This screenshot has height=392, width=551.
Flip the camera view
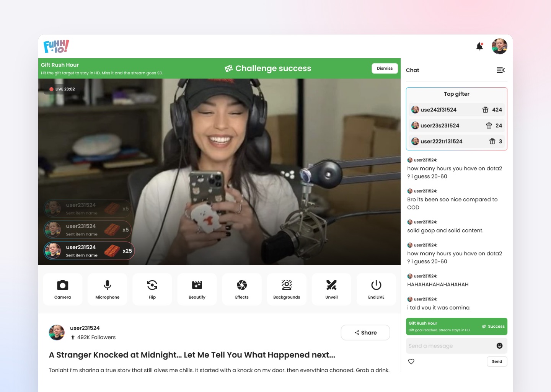[x=152, y=289]
